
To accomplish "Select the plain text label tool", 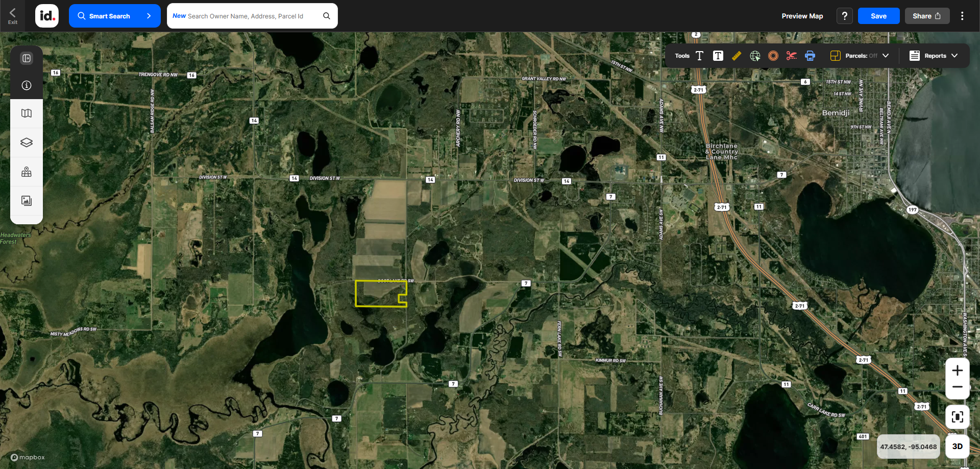I will coord(700,56).
